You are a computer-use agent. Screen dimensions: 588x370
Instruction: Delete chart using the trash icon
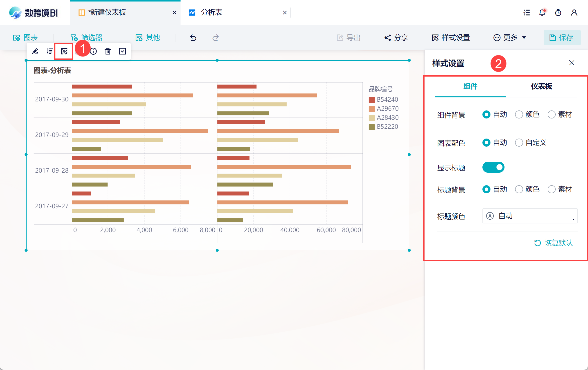pyautogui.click(x=108, y=51)
